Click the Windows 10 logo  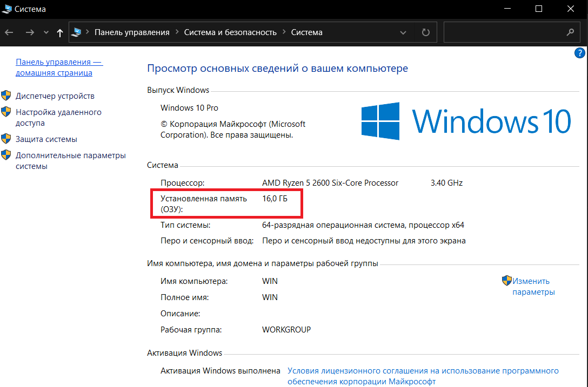(x=466, y=121)
